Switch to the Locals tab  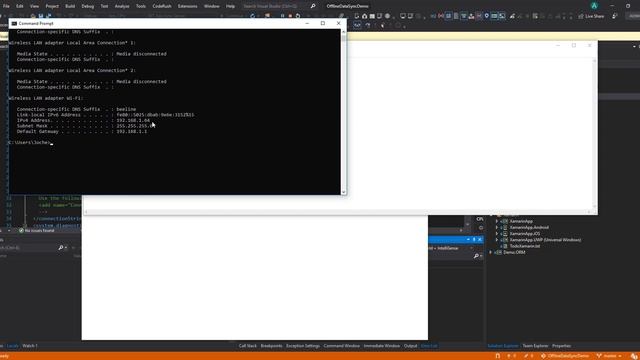coord(13,346)
